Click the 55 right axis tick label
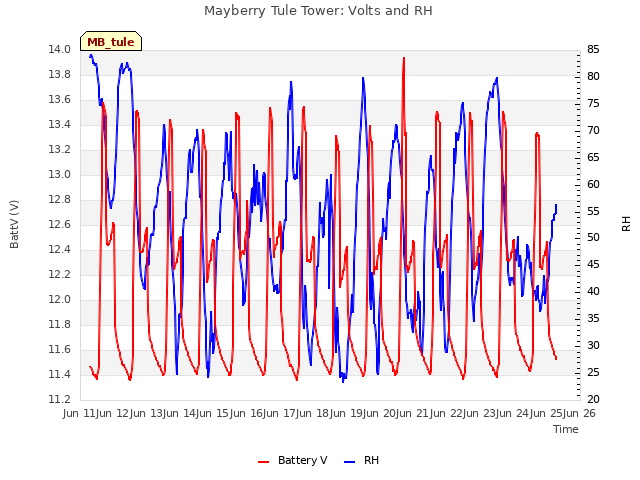Screen dimensions: 640x480 click(x=593, y=211)
